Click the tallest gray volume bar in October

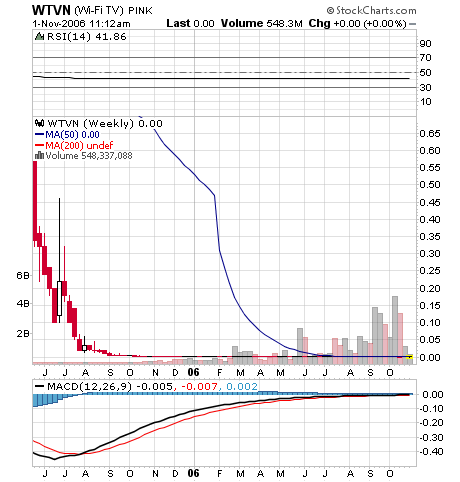click(x=395, y=330)
